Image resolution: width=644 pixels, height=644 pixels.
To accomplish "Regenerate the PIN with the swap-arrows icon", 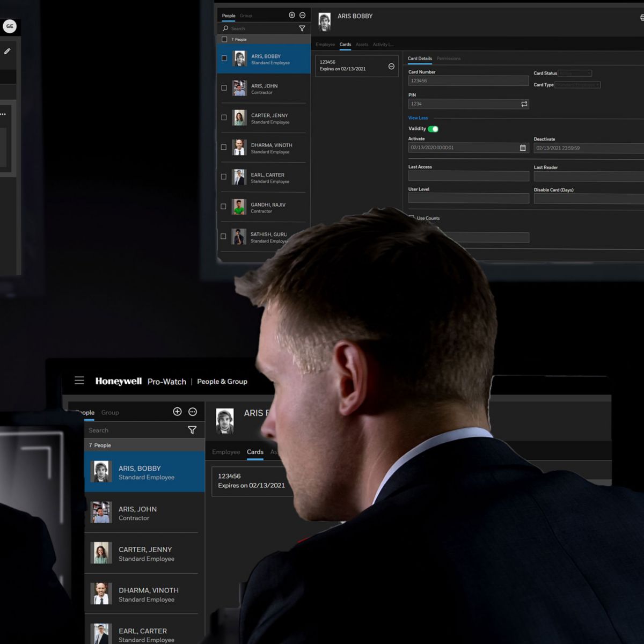I will [x=524, y=104].
